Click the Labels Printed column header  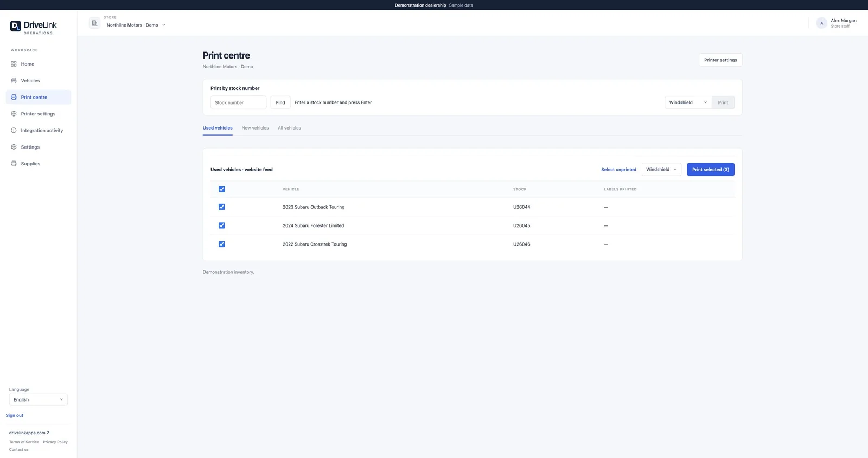620,189
